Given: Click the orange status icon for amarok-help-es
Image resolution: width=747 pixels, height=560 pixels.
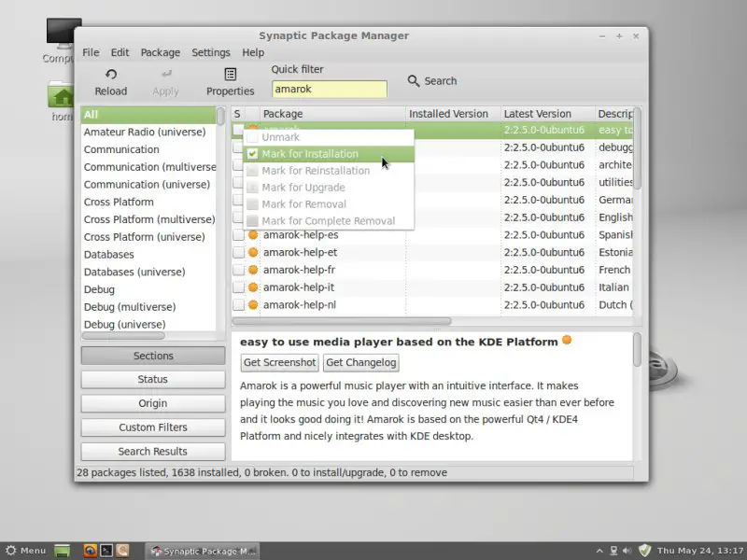Looking at the screenshot, I should 253,235.
